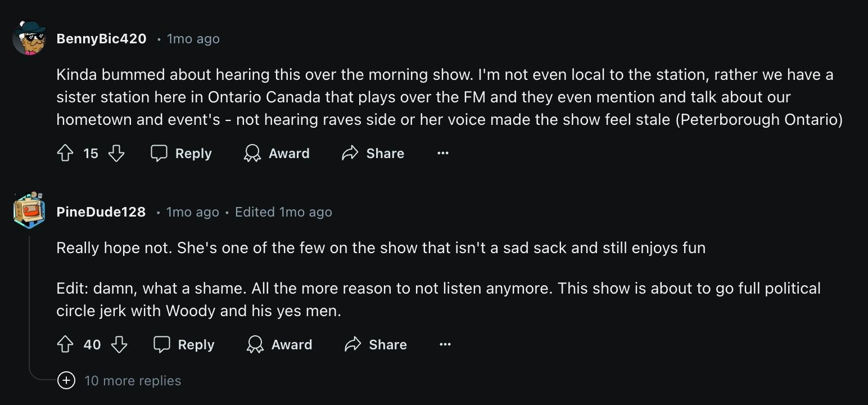The height and width of the screenshot is (405, 868).
Task: Open overflow menu on BennyBic420's comment
Action: 442,153
